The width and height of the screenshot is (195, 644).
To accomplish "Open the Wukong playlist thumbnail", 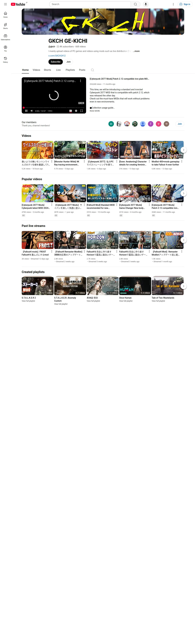I will (103, 286).
